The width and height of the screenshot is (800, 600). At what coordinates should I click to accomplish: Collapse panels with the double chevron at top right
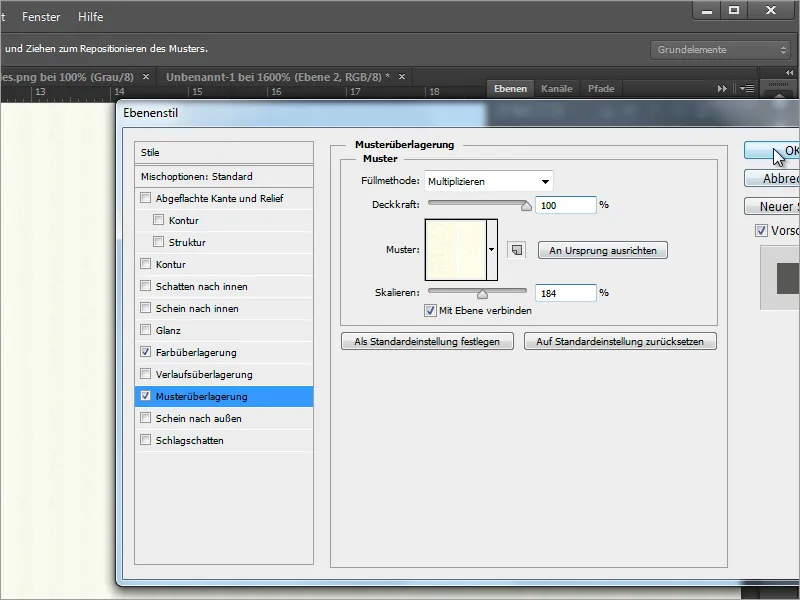click(789, 73)
